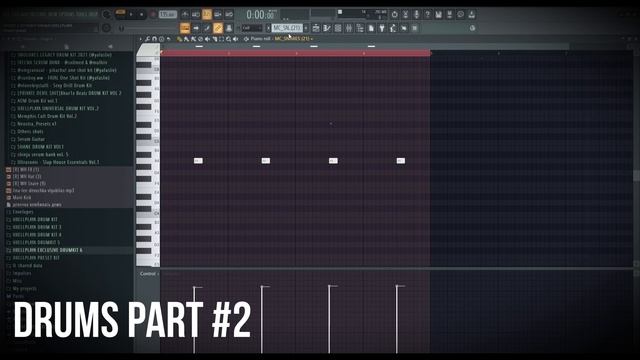
Task: Expand the Envelopes folder in browser
Action: click(x=23, y=212)
